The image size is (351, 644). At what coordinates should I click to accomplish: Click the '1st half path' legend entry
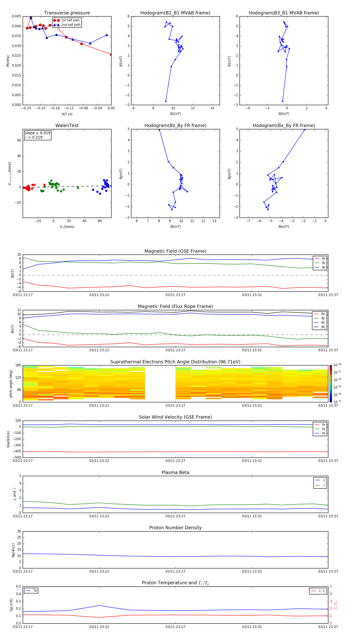coord(67,20)
